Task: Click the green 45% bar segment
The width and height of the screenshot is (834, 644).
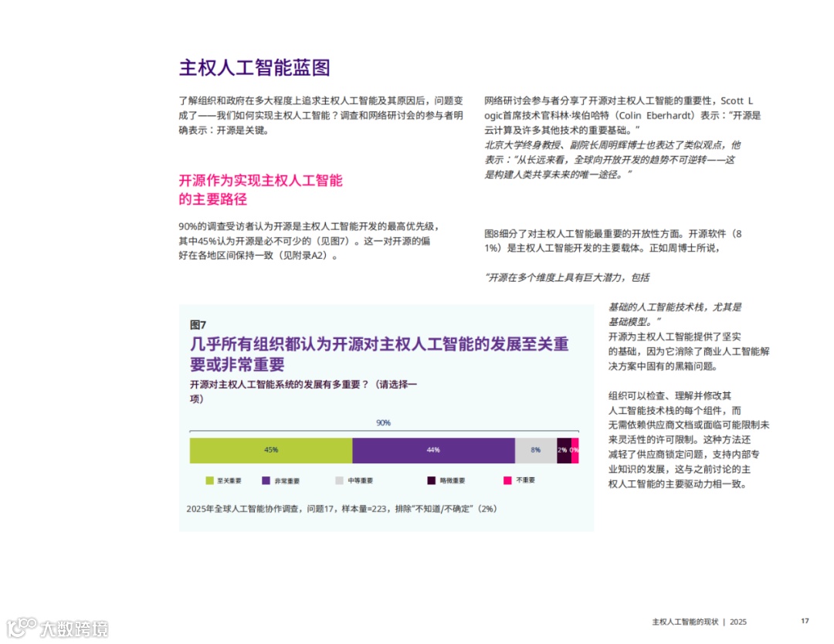Action: 271,450
